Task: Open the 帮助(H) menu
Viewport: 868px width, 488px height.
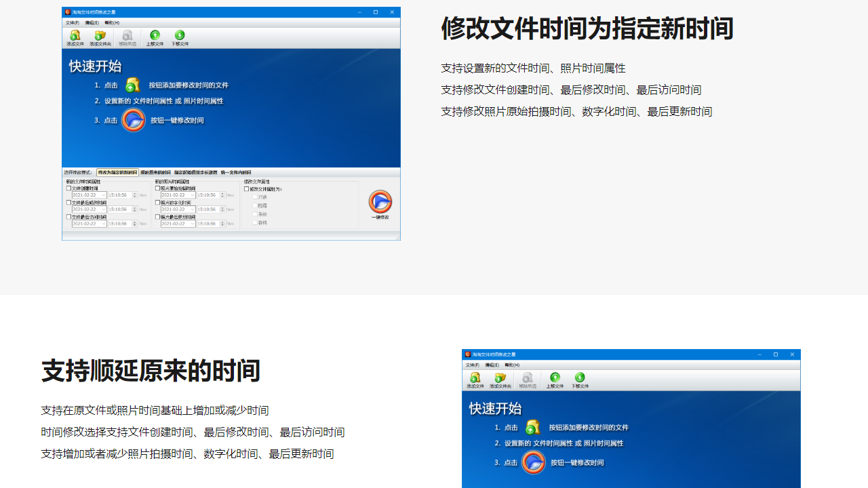Action: [112, 23]
